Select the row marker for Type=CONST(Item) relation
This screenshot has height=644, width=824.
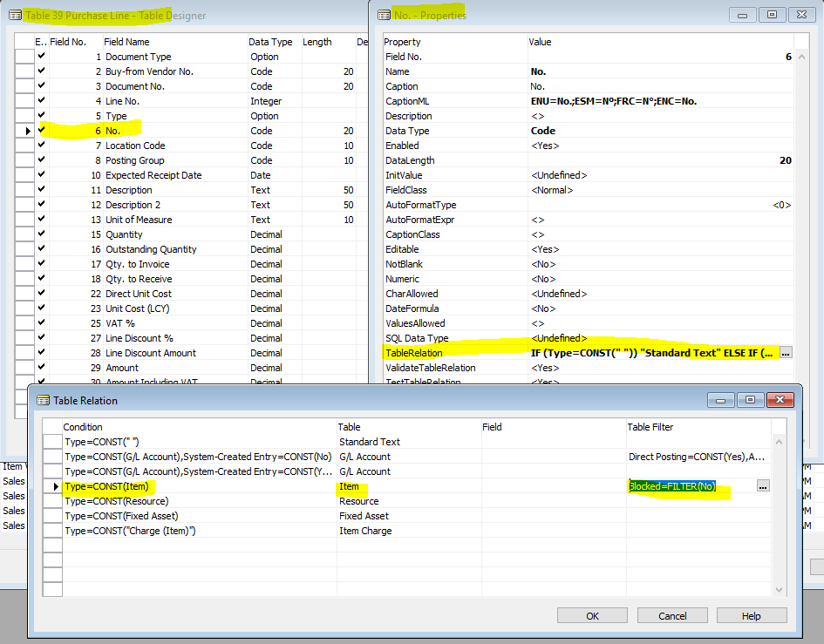click(x=52, y=486)
